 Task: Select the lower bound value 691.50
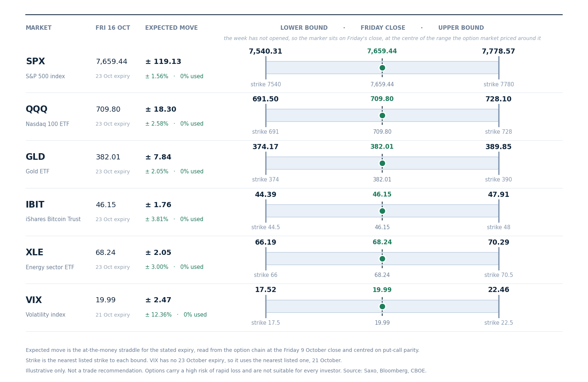coord(266,99)
